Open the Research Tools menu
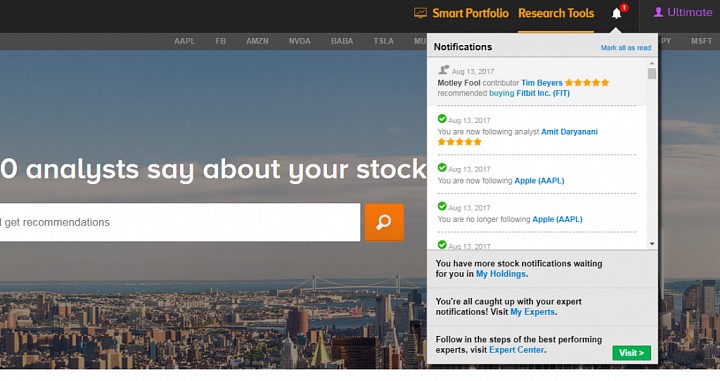The width and height of the screenshot is (720, 381). pyautogui.click(x=556, y=13)
